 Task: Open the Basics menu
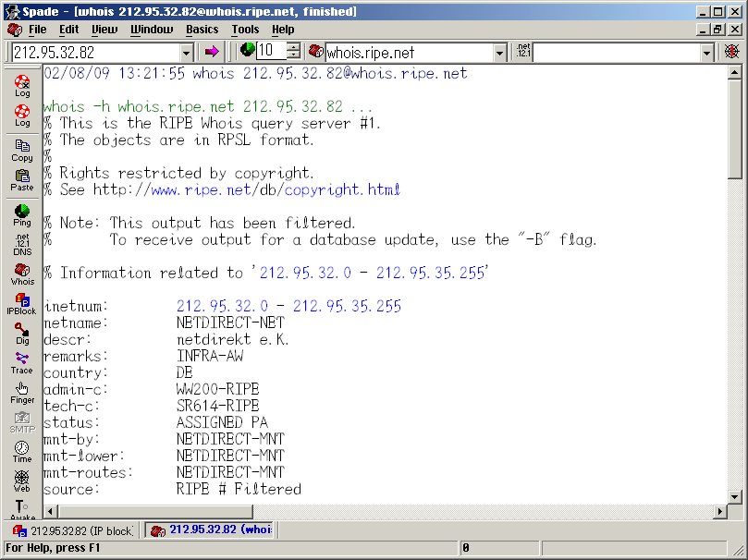point(202,30)
